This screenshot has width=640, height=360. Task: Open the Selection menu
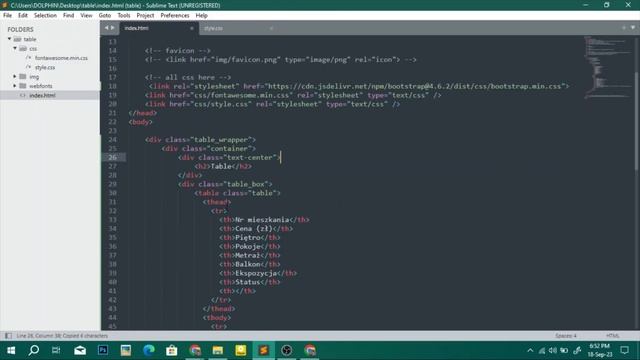point(45,16)
